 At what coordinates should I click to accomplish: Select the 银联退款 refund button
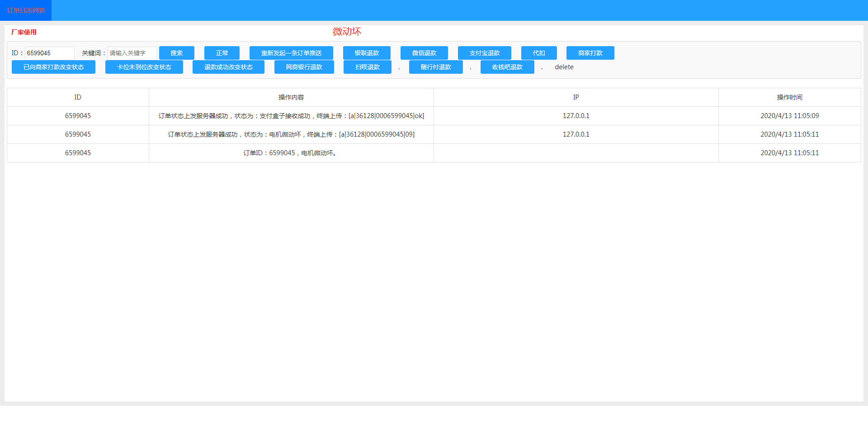pyautogui.click(x=367, y=53)
